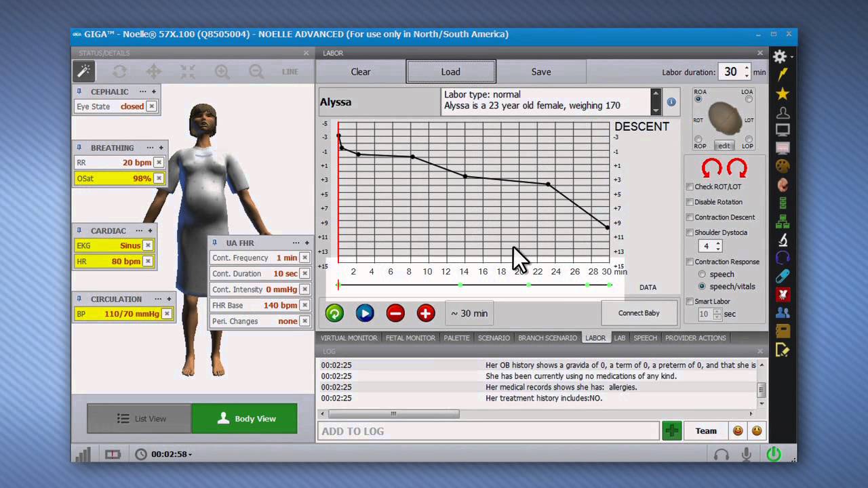Open the CARDIAC panel options dots
Image resolution: width=868 pixels, height=488 pixels.
140,230
